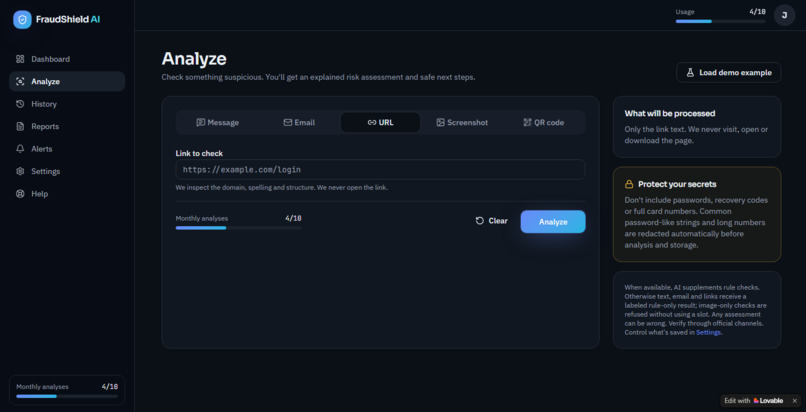Click the top bar Usage progress bar
The height and width of the screenshot is (412, 806).
point(720,22)
